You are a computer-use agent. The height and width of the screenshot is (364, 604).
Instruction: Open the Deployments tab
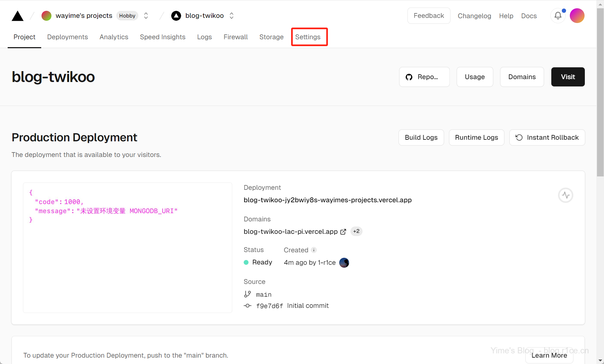coord(67,37)
